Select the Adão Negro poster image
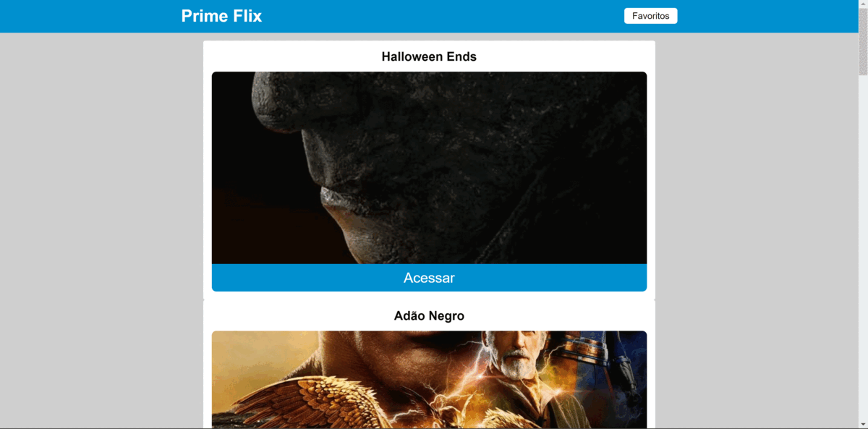 pyautogui.click(x=429, y=380)
